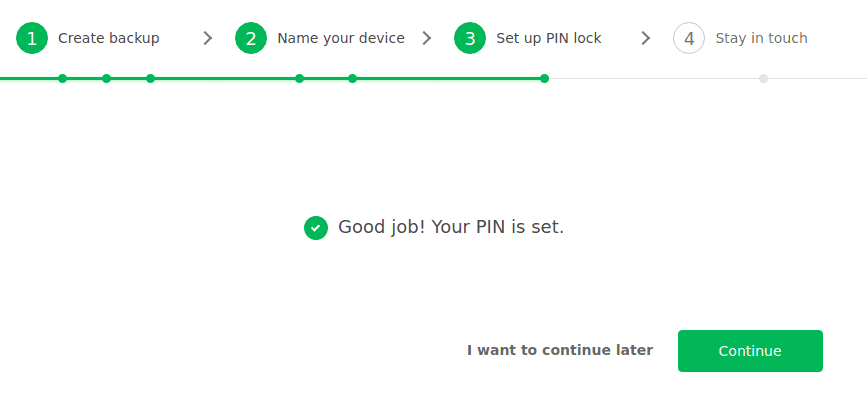Click the step 3 circle icon
This screenshot has width=867, height=396.
point(470,38)
